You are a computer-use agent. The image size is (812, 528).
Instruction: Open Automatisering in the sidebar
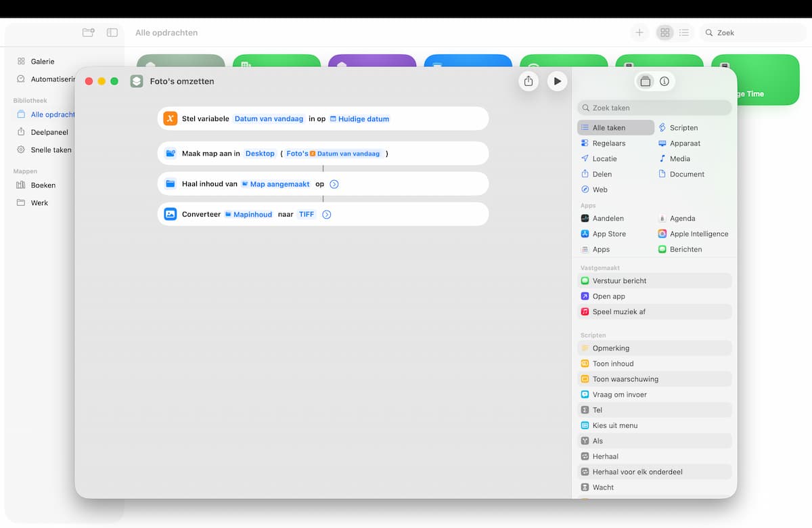(x=53, y=79)
